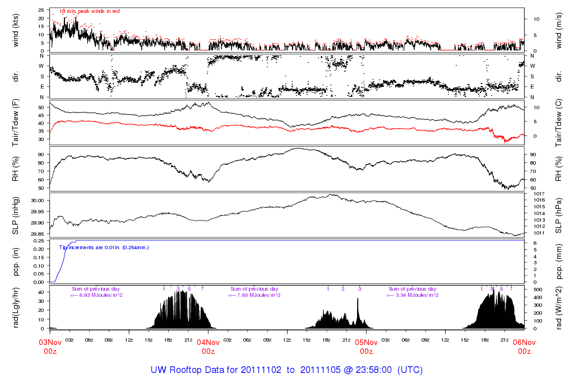Click the 'Tair/Tdew (F)' axis label
The height and width of the screenshot is (392, 574).
15,122
